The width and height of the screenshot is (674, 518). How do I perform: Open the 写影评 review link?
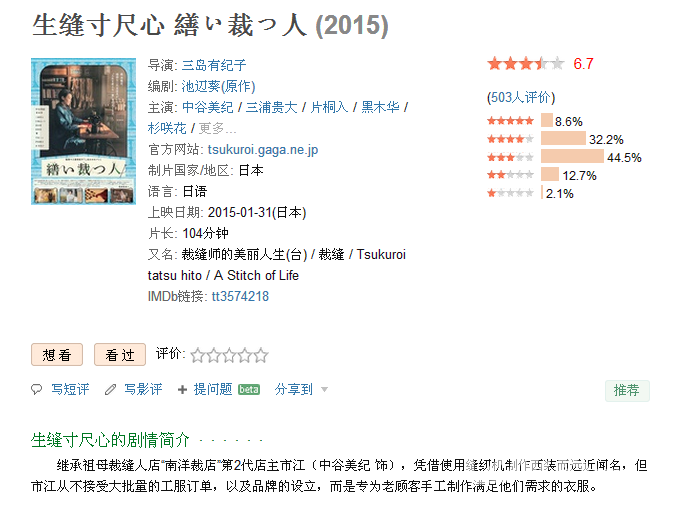143,389
